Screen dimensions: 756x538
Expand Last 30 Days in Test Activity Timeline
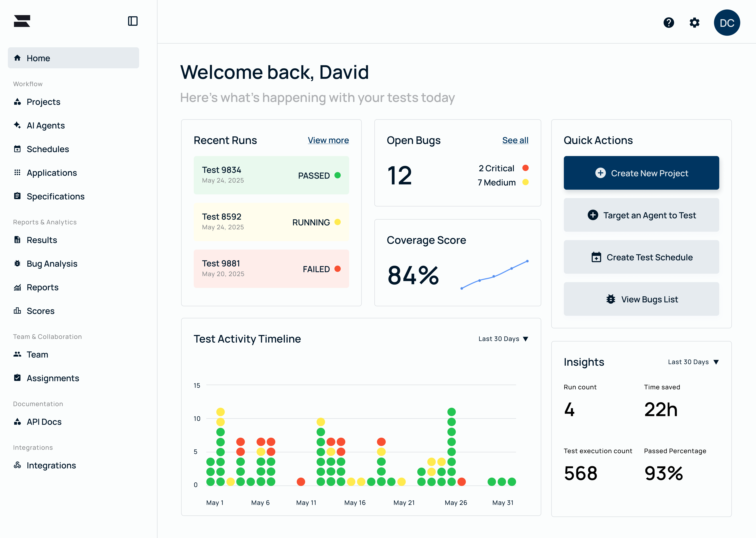coord(503,339)
